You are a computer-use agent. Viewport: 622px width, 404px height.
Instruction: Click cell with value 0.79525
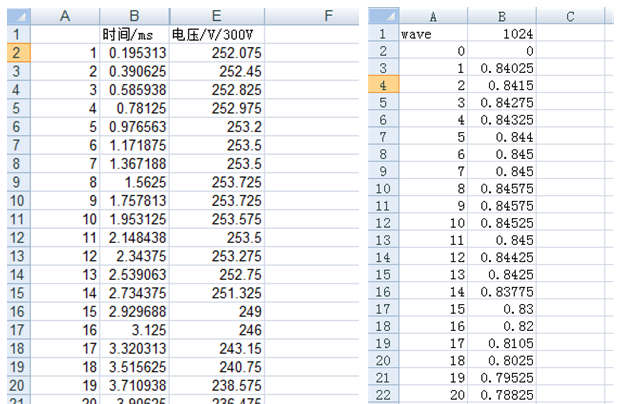pyautogui.click(x=502, y=377)
